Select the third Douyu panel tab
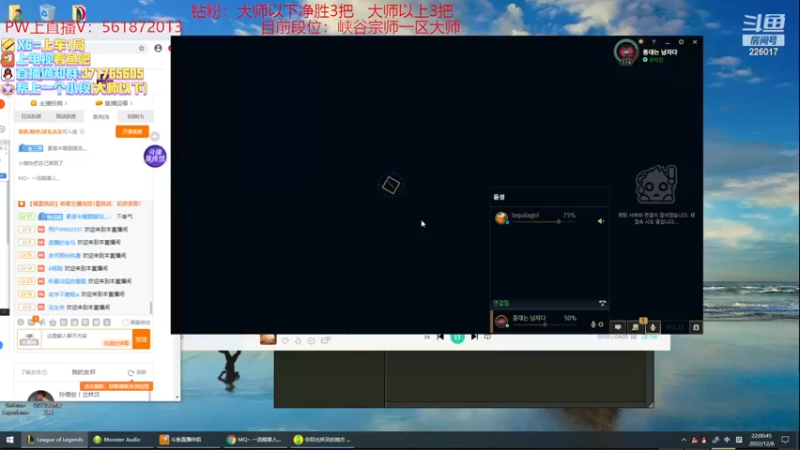The width and height of the screenshot is (800, 450). coord(101,116)
